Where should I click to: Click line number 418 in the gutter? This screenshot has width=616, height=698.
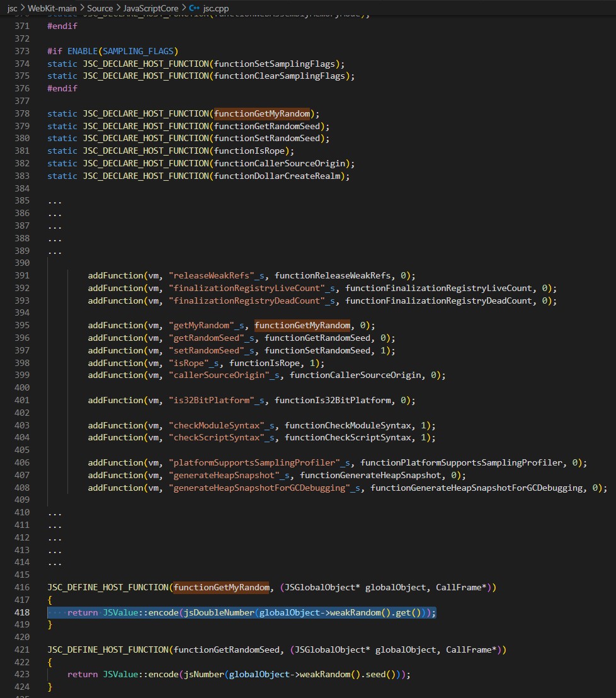click(x=22, y=612)
